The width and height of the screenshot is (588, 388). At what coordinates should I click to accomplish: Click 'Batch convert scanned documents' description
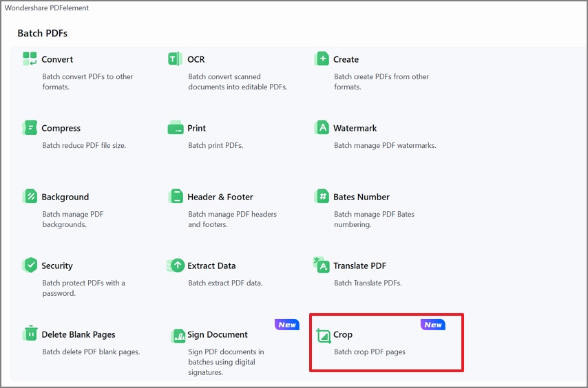click(x=238, y=82)
